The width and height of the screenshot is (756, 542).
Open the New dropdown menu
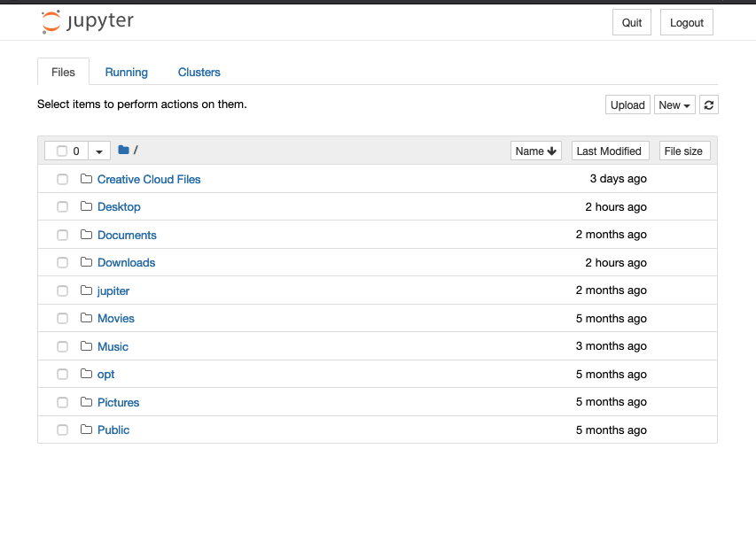(674, 105)
